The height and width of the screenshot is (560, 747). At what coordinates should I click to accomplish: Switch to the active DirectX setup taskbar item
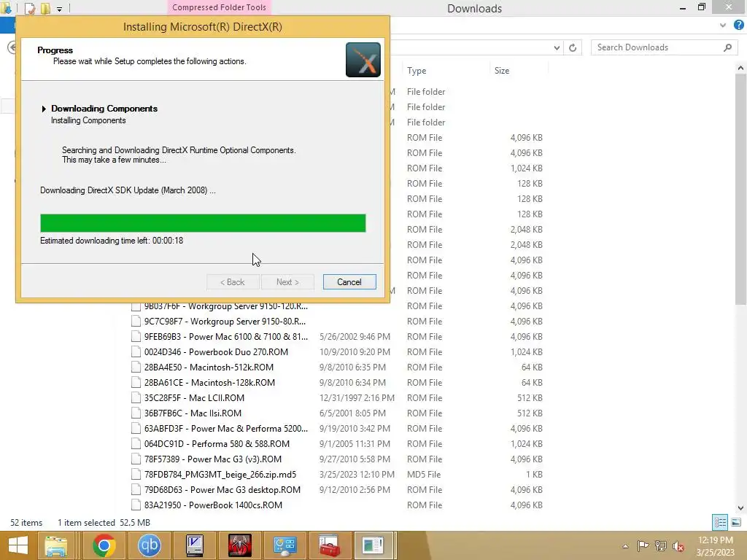coord(373,545)
